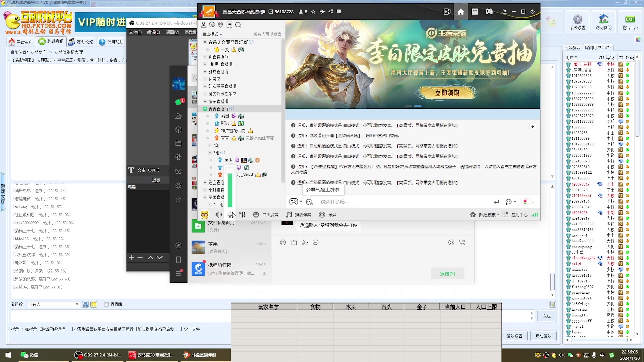This screenshot has height=362, width=644.
Task: Select the 聊天微信俱乐区 channel
Action: 222,94
